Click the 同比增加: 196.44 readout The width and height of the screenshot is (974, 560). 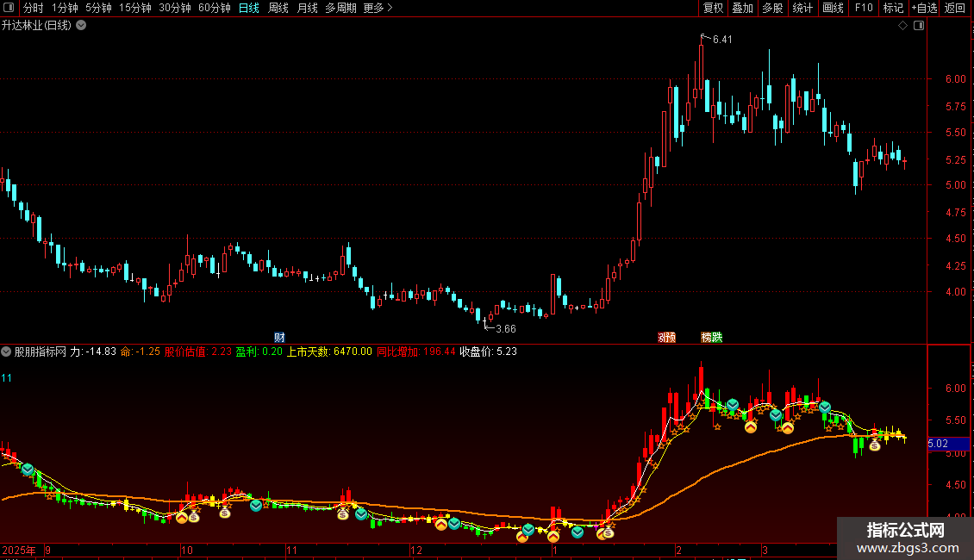(416, 352)
